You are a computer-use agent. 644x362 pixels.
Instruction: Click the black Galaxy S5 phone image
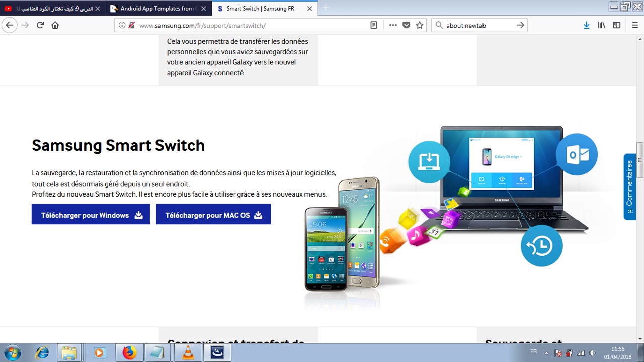(327, 249)
